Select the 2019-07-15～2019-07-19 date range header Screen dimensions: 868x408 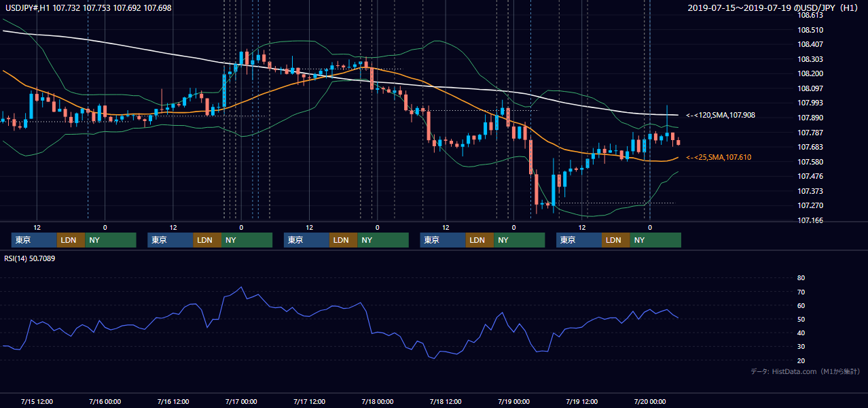coord(774,8)
